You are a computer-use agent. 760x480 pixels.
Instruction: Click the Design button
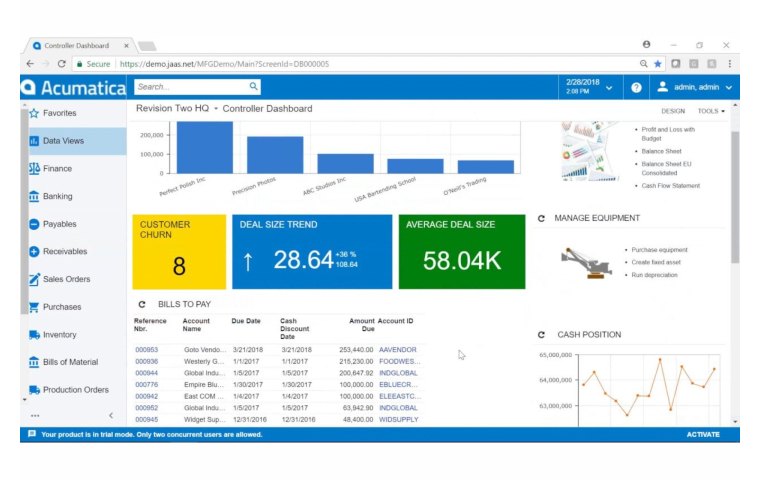[x=673, y=111]
